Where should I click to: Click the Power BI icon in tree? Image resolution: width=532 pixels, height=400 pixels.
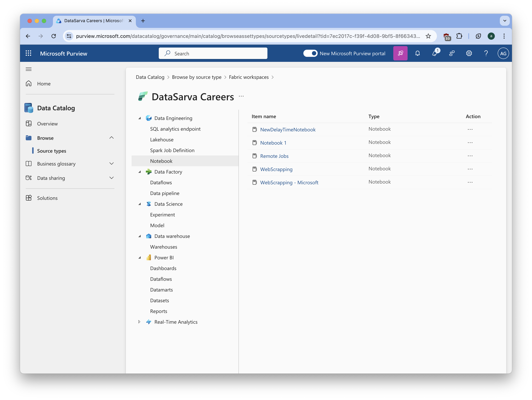coord(149,258)
